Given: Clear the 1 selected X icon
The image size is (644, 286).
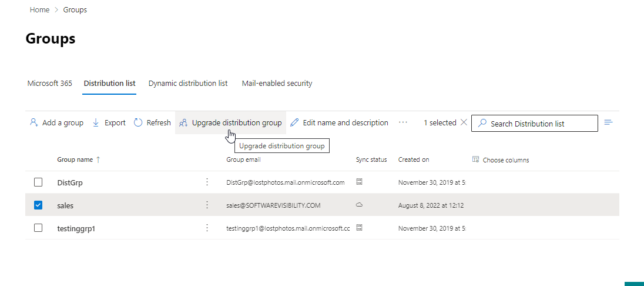Looking at the screenshot, I should tap(464, 122).
